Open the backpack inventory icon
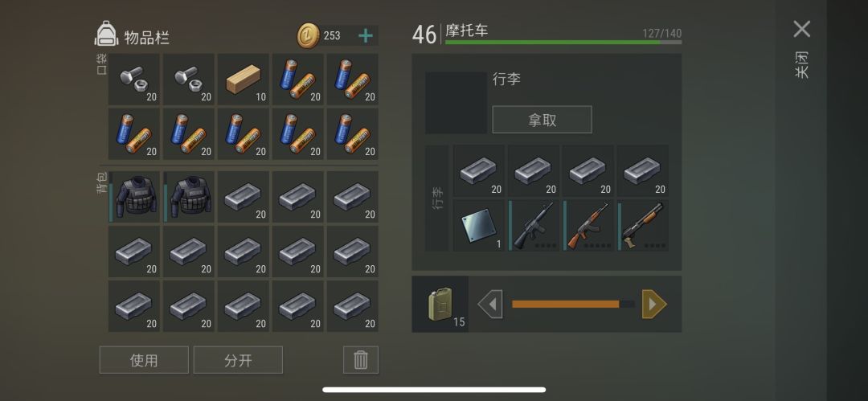 106,35
